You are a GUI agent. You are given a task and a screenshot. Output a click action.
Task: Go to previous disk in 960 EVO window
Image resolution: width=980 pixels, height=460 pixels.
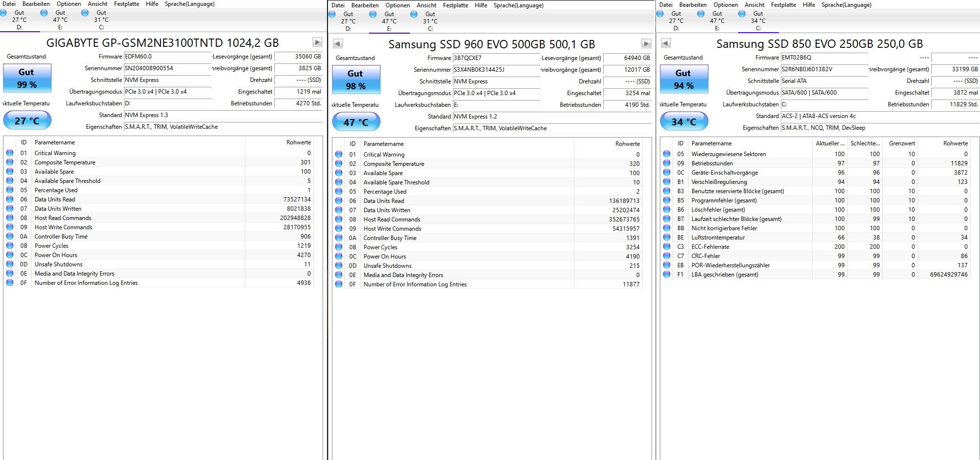pyautogui.click(x=337, y=44)
